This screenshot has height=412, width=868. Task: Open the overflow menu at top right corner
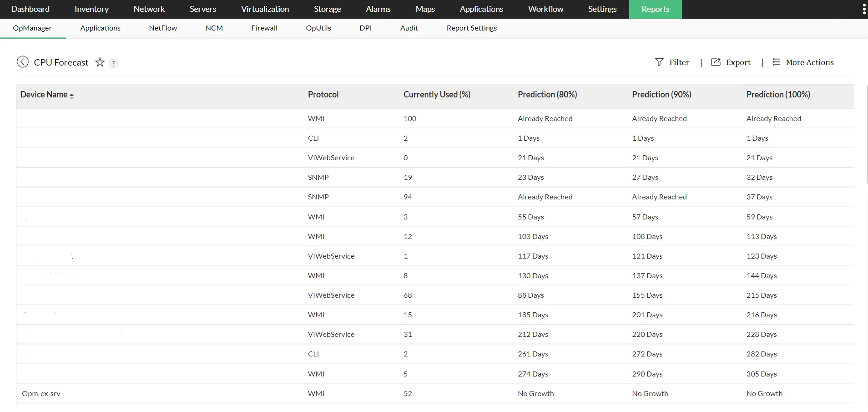tap(863, 9)
